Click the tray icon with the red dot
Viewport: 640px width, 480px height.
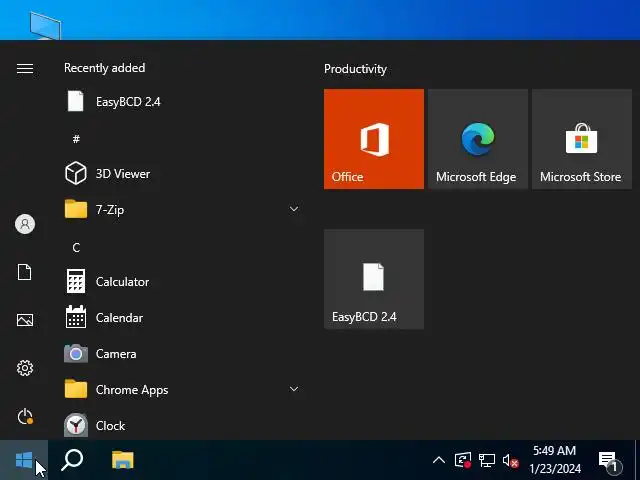tap(463, 460)
